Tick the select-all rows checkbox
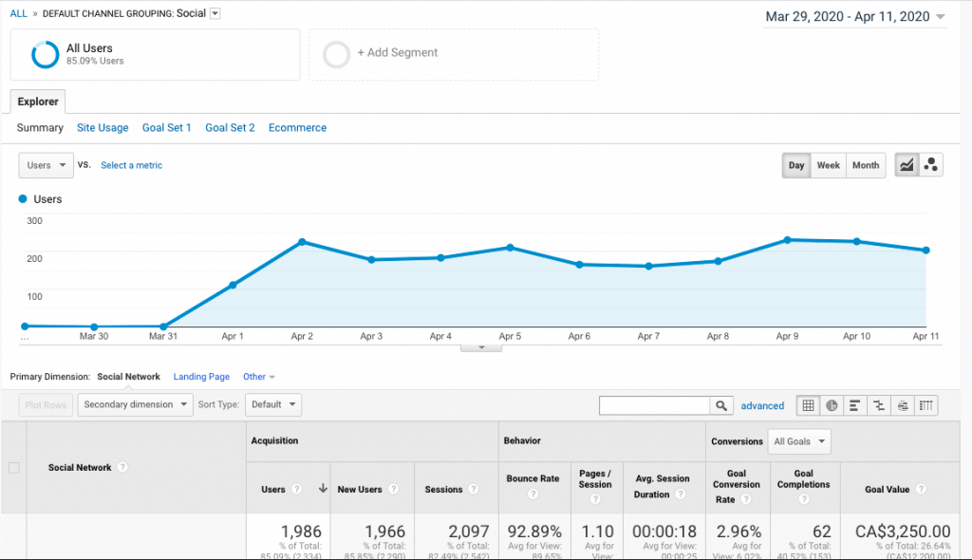This screenshot has width=972, height=560. pyautogui.click(x=13, y=468)
